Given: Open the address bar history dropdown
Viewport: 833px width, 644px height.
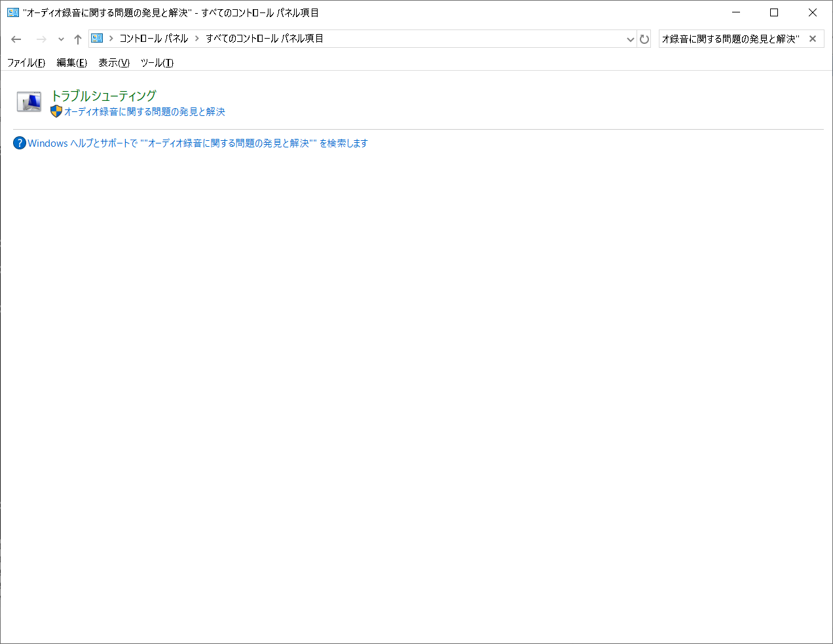Looking at the screenshot, I should click(630, 39).
